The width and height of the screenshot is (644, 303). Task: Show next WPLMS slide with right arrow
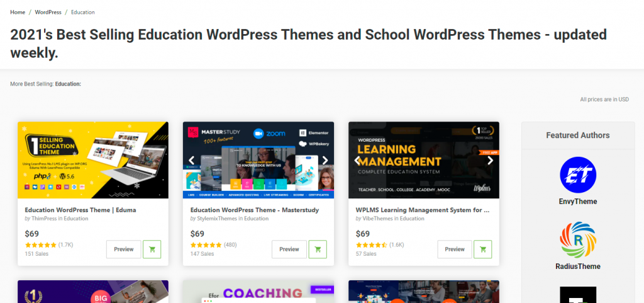[490, 161]
